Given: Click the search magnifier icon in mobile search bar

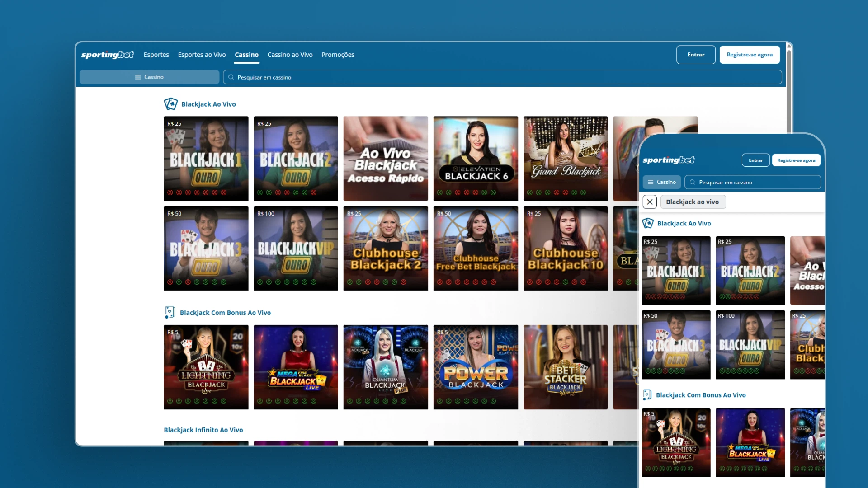Looking at the screenshot, I should [692, 182].
